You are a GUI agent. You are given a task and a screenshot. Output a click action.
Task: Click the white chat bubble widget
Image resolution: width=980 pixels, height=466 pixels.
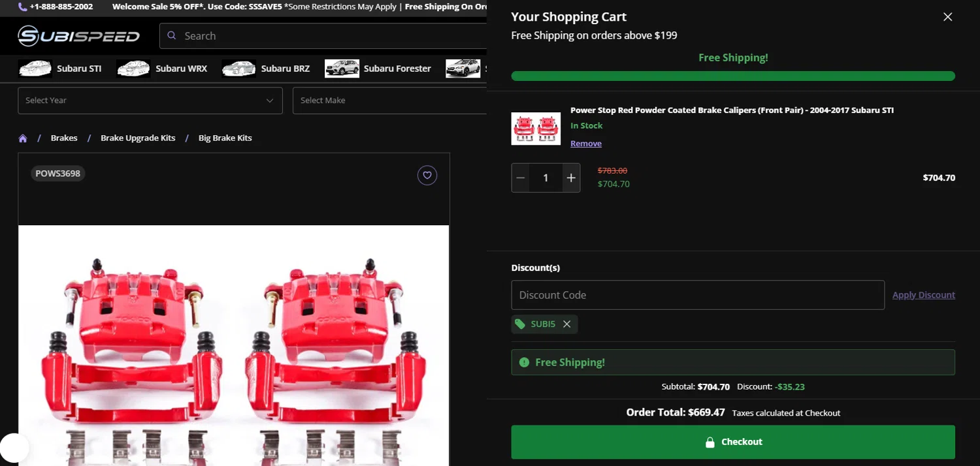13,448
